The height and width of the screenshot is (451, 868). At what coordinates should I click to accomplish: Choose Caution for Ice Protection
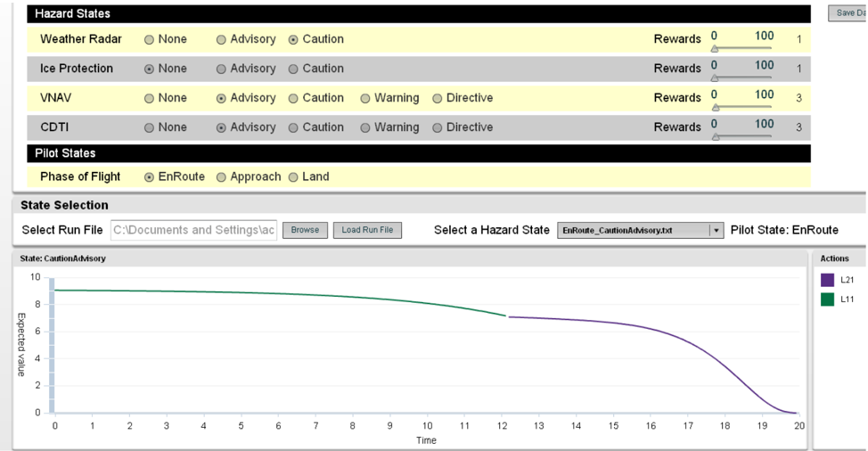pyautogui.click(x=293, y=70)
